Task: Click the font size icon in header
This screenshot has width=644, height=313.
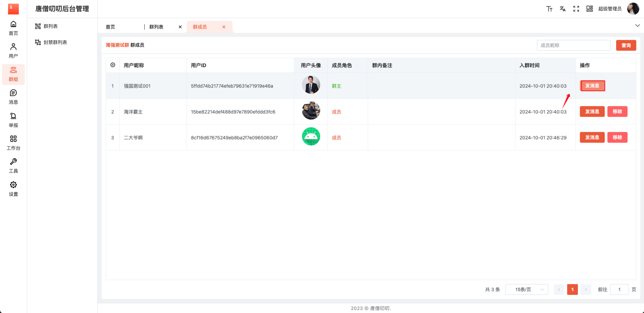Action: 549,9
